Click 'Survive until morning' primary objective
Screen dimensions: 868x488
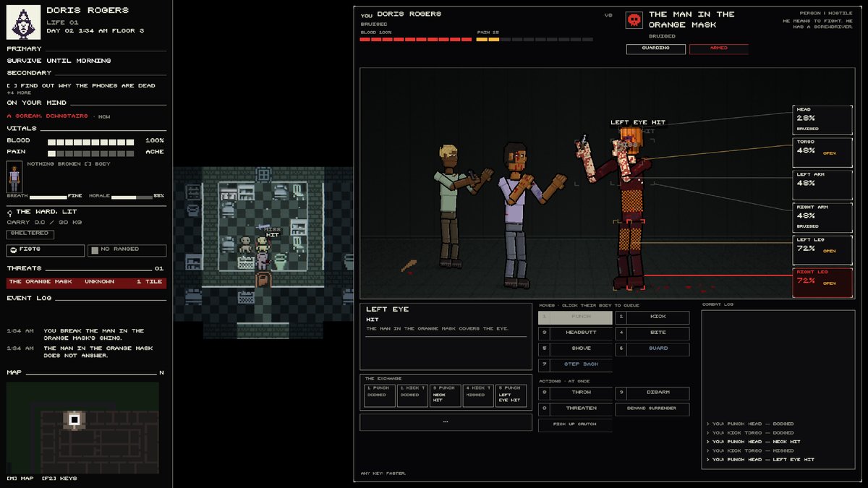[x=59, y=61]
